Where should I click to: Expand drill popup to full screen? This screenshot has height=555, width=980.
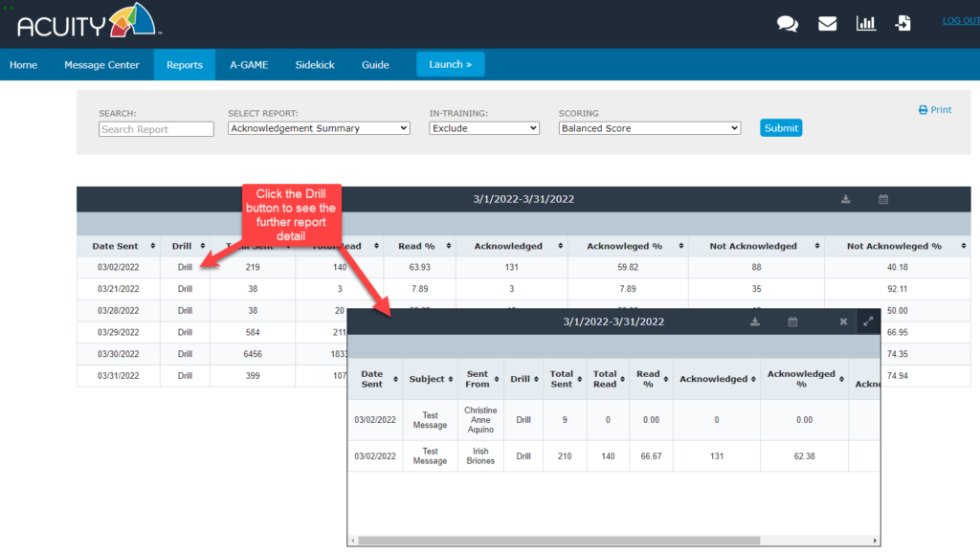click(x=868, y=322)
